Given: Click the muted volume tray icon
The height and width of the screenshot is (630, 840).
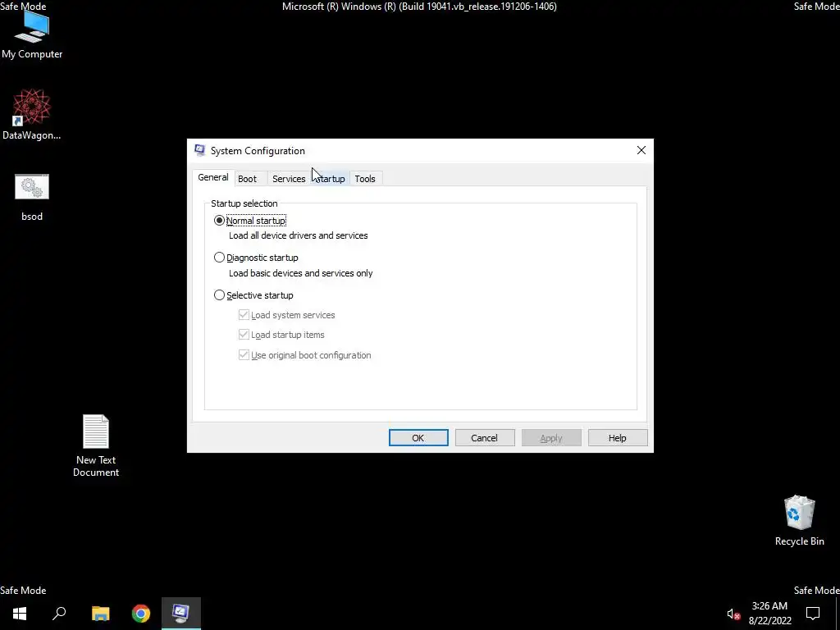Looking at the screenshot, I should coord(733,614).
